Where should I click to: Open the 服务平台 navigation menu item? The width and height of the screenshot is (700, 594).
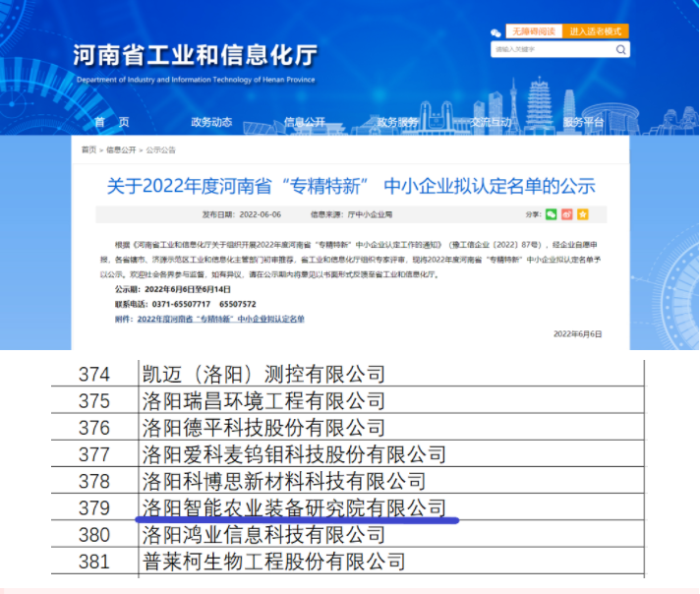click(583, 122)
